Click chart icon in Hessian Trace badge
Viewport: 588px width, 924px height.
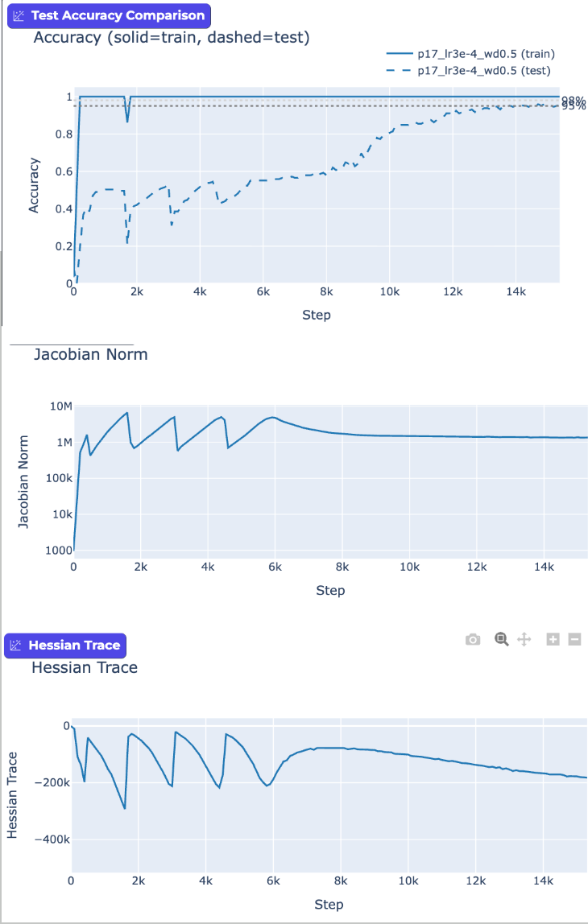(16, 646)
